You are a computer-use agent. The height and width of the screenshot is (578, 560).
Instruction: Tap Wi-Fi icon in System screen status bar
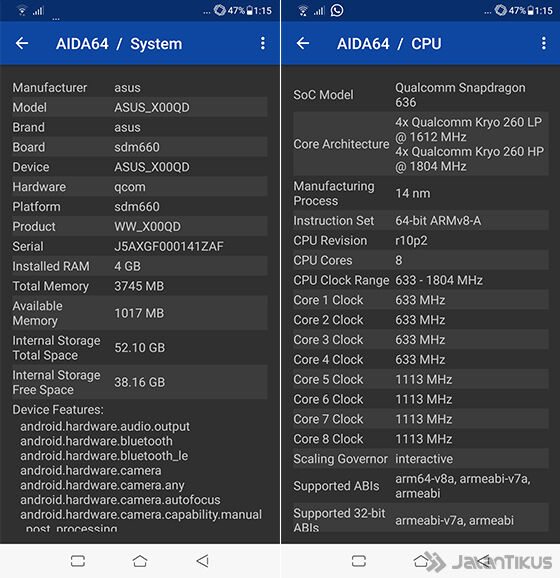coord(22,11)
